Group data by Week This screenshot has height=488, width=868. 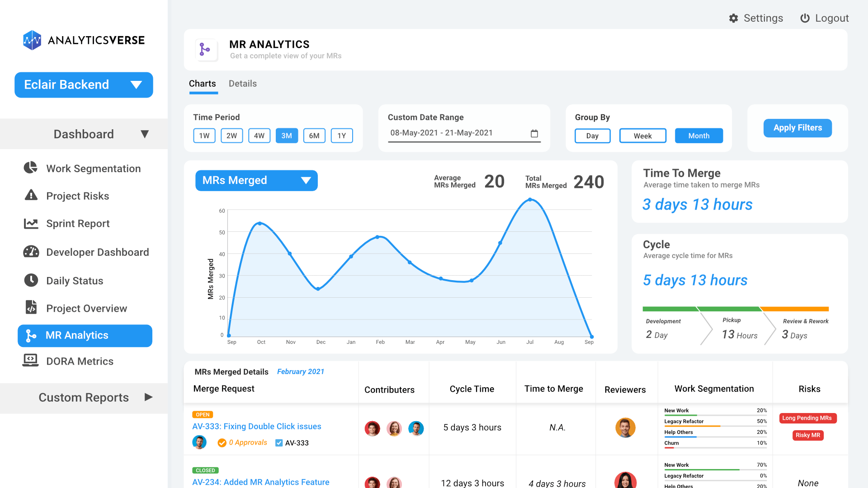tap(642, 136)
